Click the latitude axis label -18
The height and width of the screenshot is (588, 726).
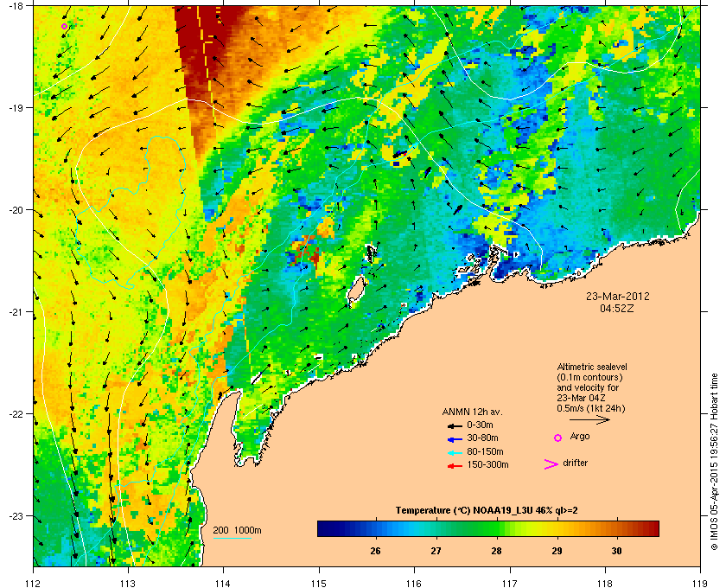(15, 5)
